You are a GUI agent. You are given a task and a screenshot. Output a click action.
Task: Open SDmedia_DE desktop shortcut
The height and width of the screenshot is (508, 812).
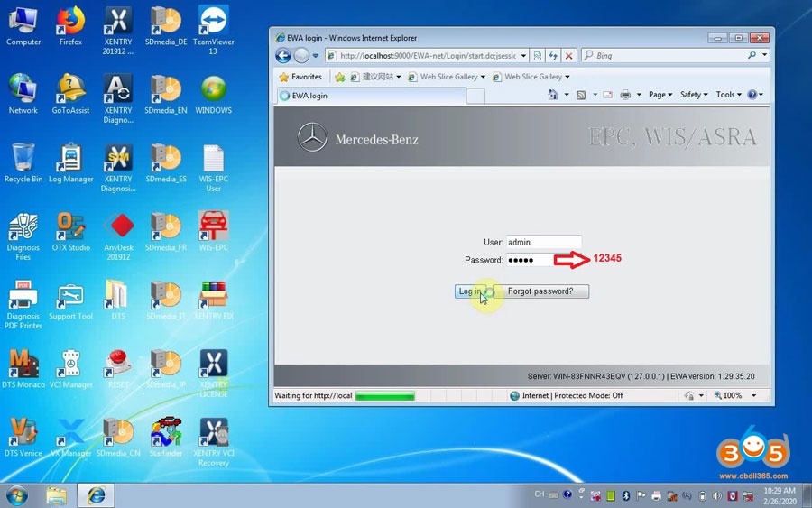pyautogui.click(x=166, y=26)
